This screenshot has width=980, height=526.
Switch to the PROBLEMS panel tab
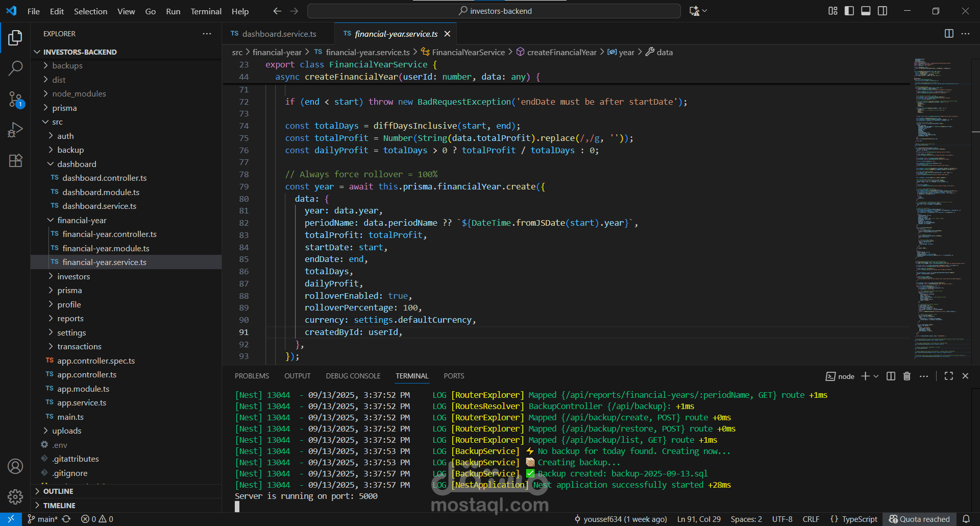pyautogui.click(x=252, y=376)
